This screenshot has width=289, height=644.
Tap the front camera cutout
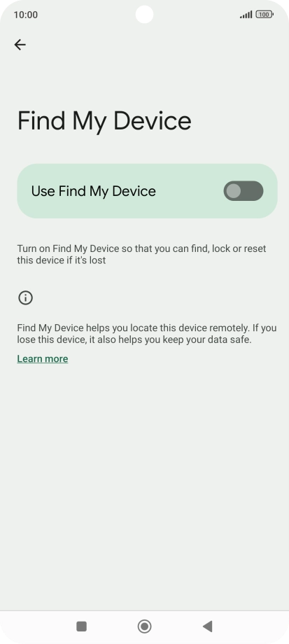pyautogui.click(x=144, y=15)
